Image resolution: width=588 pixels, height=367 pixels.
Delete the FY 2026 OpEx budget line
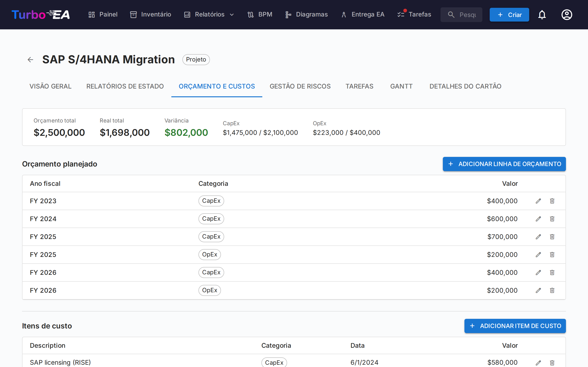552,290
